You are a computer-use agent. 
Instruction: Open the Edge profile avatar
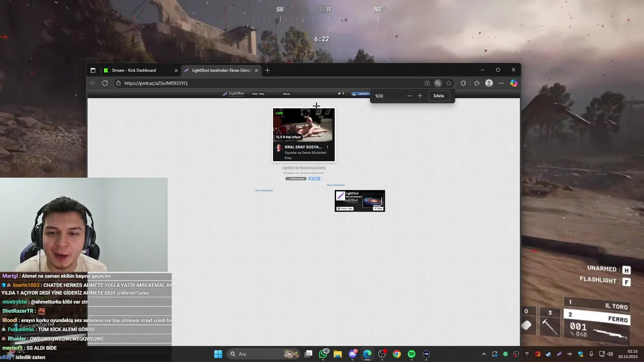tap(489, 83)
